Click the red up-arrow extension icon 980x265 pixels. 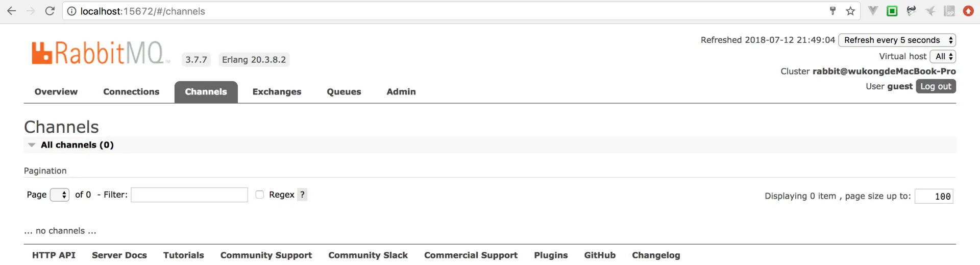tap(968, 11)
